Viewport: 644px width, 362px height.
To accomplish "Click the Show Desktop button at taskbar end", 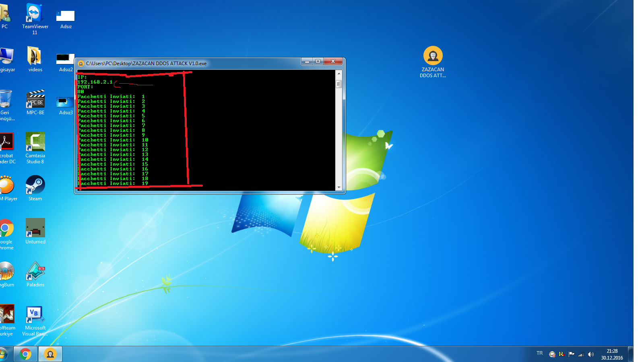I will (x=631, y=354).
